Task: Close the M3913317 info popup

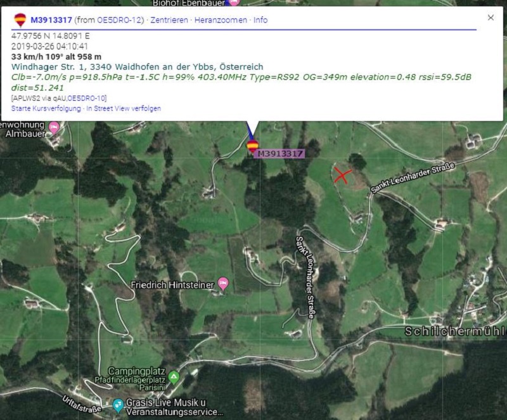Action: (491, 18)
